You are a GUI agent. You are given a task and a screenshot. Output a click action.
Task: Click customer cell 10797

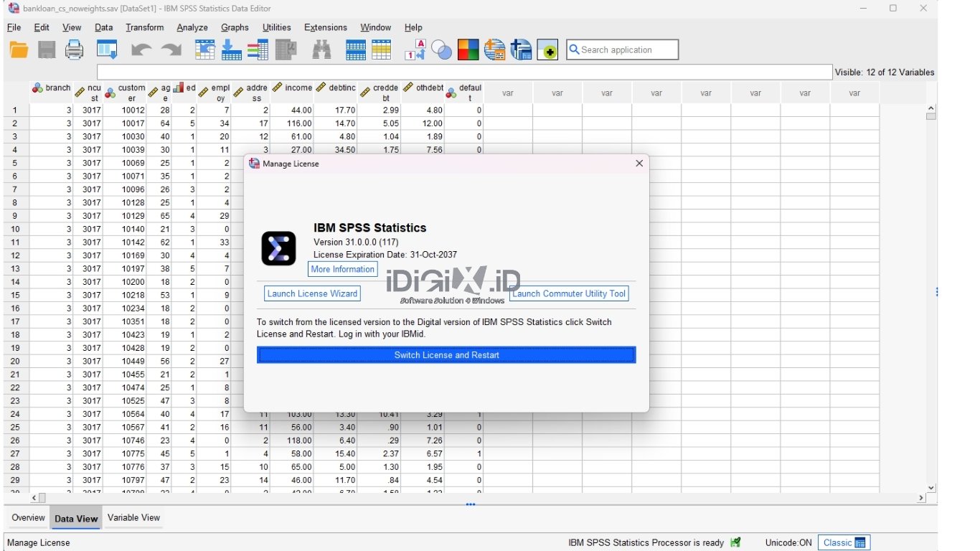126,480
